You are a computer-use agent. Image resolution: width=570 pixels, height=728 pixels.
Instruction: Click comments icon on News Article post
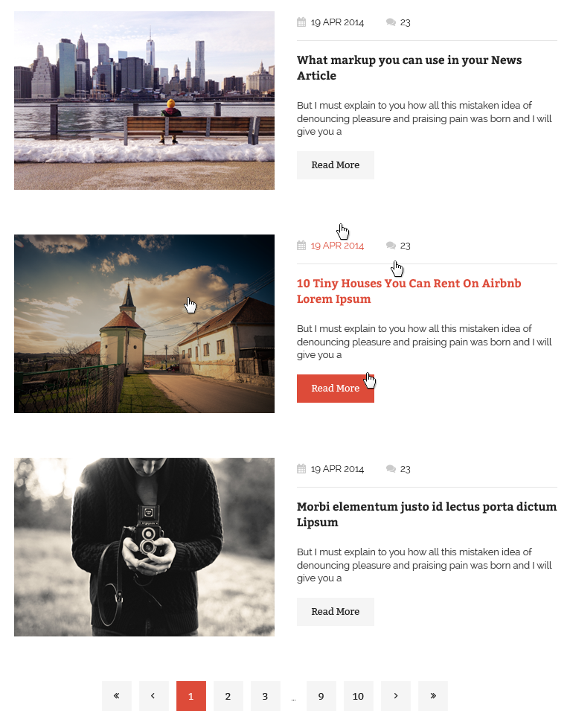pos(391,22)
